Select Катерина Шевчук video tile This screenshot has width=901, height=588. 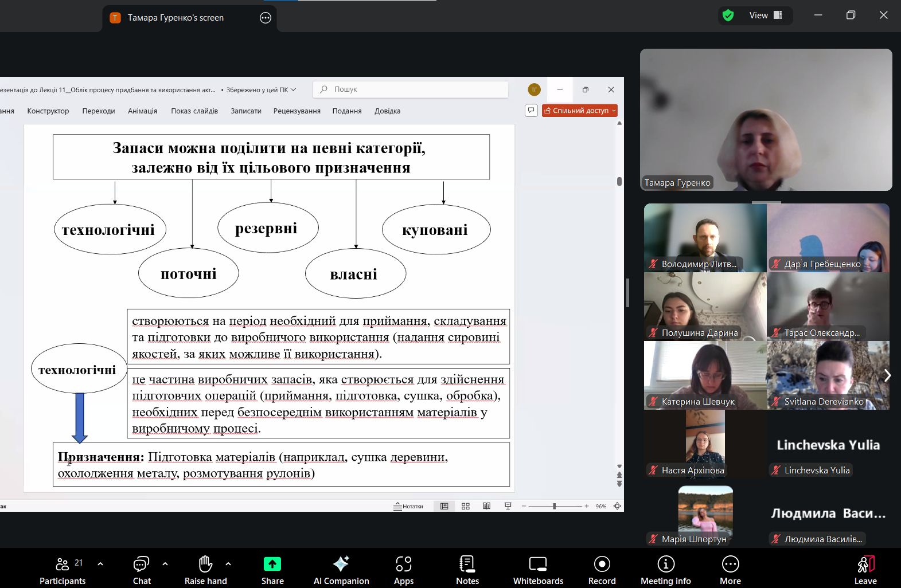click(705, 375)
